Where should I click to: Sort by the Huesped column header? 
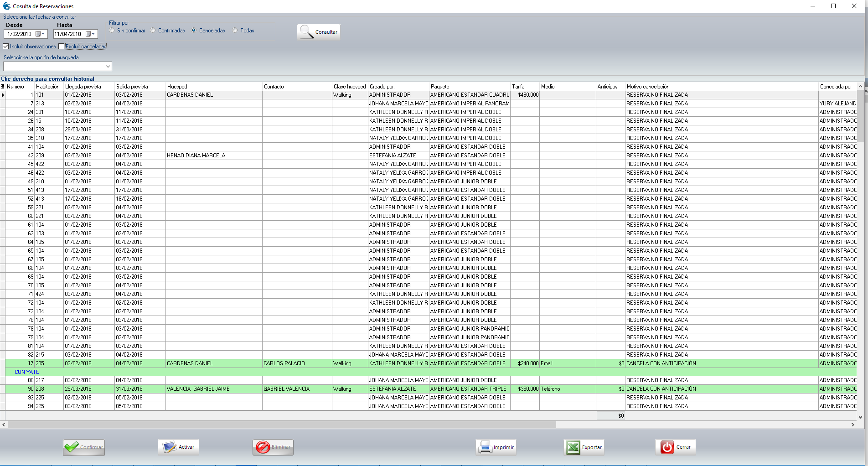point(177,87)
